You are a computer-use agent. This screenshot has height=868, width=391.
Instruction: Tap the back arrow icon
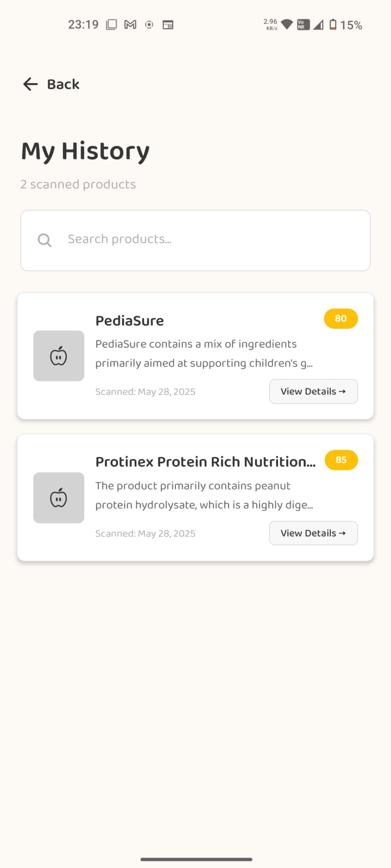coord(30,84)
